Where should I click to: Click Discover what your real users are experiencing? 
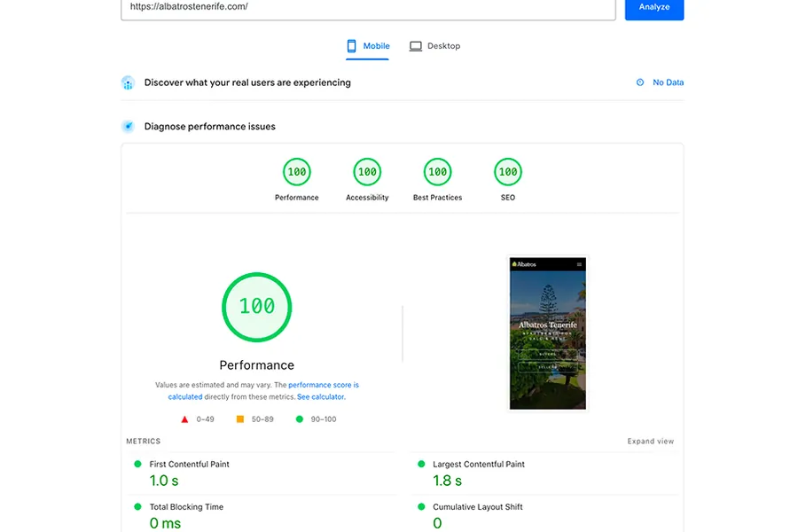[247, 82]
